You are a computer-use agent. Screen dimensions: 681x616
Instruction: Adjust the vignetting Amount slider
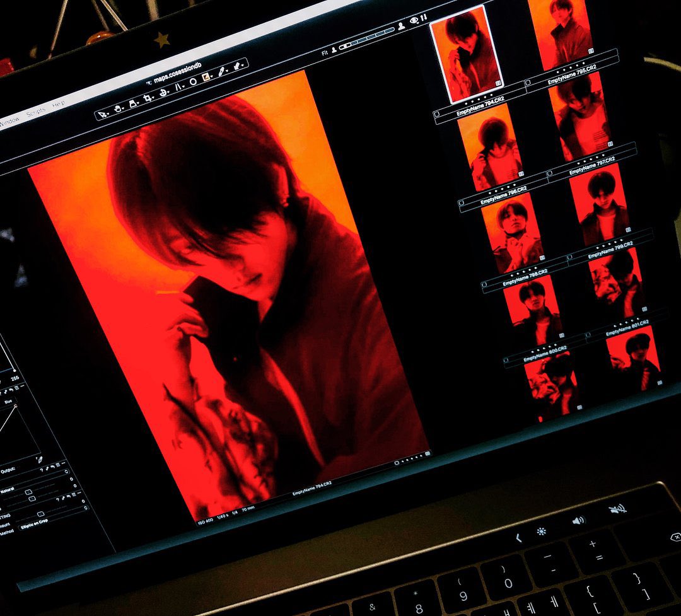(41, 514)
